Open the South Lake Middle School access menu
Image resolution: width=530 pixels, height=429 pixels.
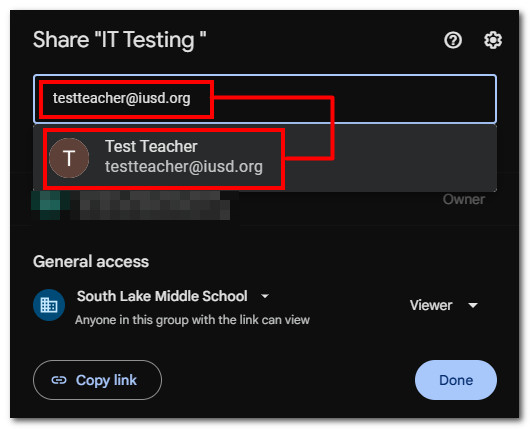point(162,296)
